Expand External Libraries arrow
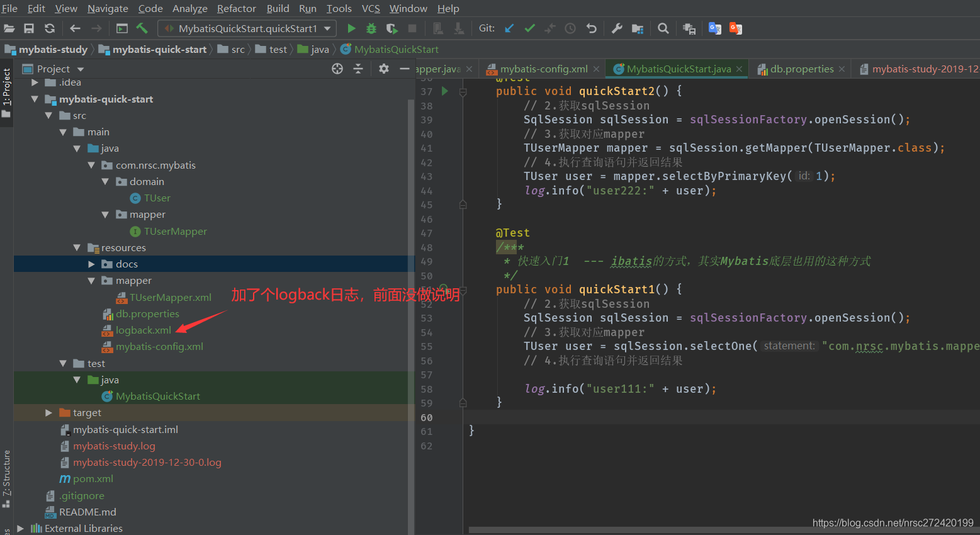Image resolution: width=980 pixels, height=535 pixels. (x=20, y=528)
